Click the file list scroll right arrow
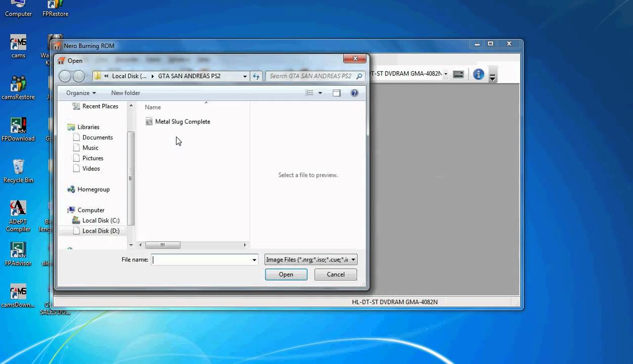 pyautogui.click(x=245, y=245)
